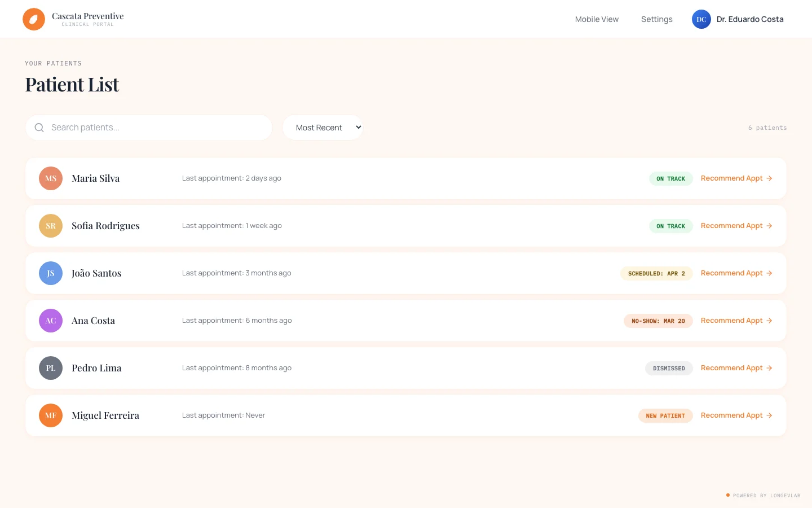Click 'Last appointment: 8 months ago' text
The width and height of the screenshot is (812, 508).
[x=237, y=368]
